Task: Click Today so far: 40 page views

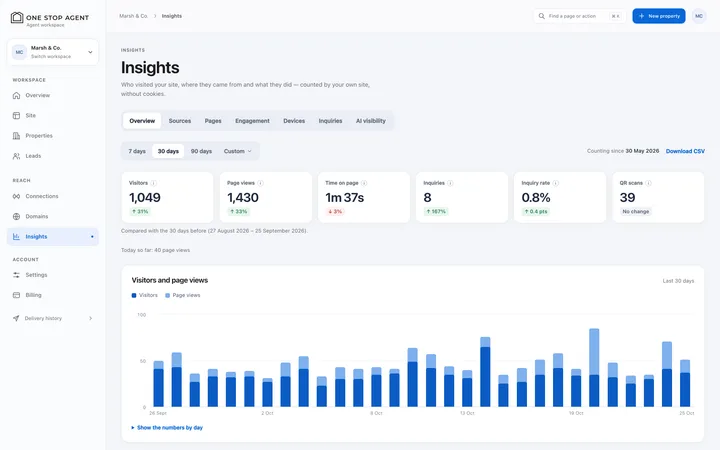Action: pyautogui.click(x=155, y=250)
